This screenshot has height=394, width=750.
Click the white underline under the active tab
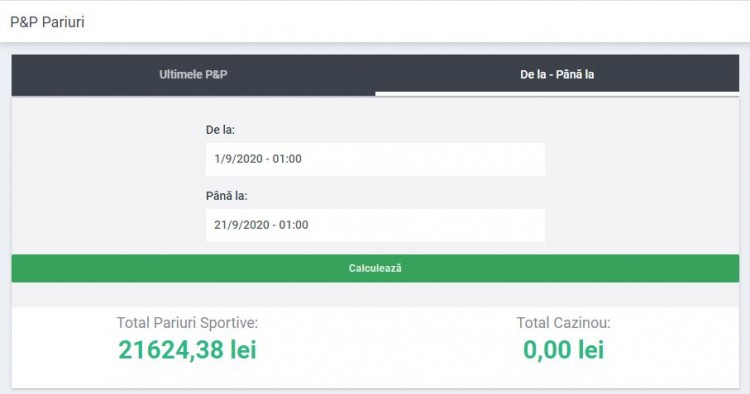[557, 94]
